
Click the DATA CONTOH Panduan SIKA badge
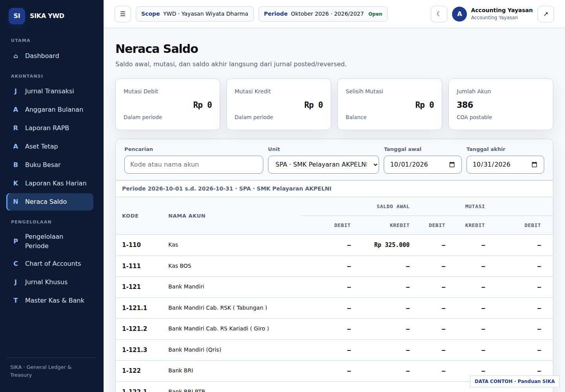tap(515, 381)
